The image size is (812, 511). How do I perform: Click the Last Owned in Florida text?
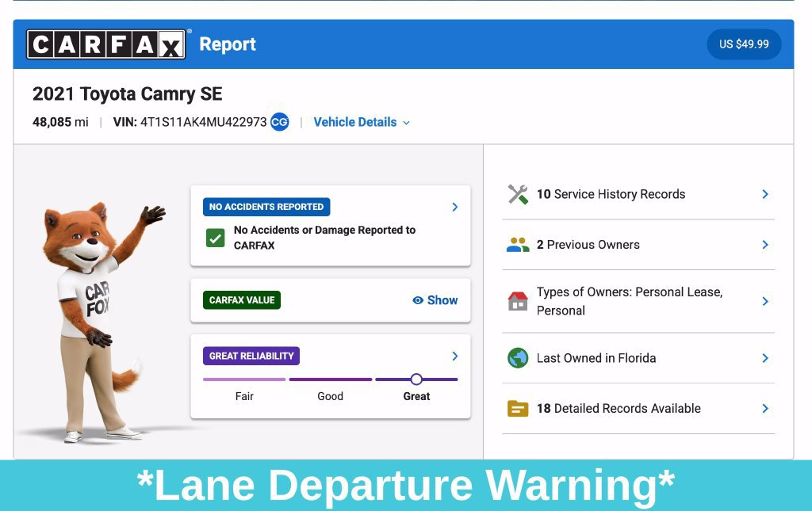pos(596,358)
